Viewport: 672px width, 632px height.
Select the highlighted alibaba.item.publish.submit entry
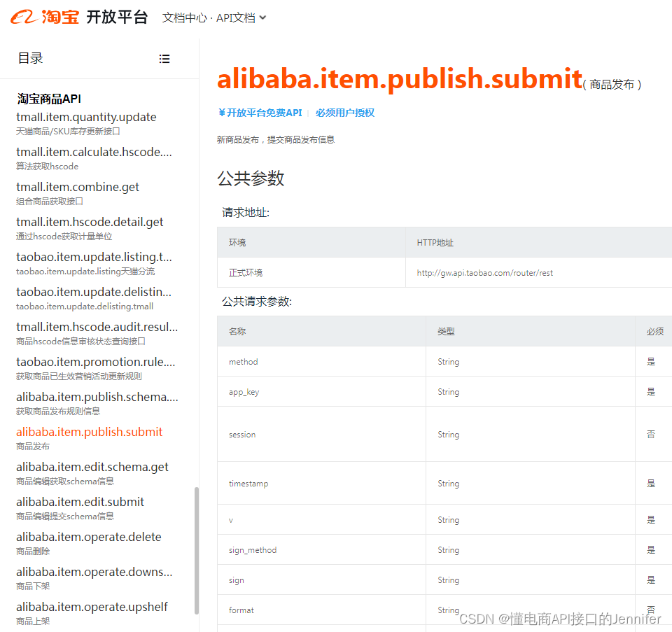coord(89,432)
